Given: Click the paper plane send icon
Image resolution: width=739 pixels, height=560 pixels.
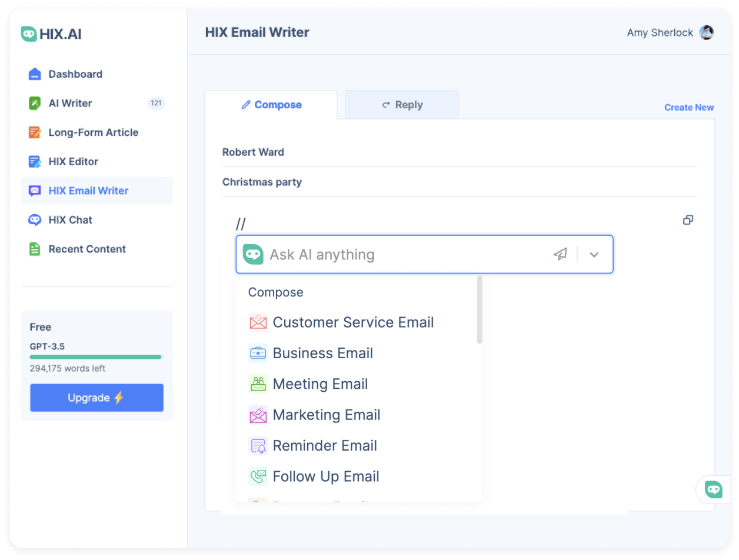Looking at the screenshot, I should [x=560, y=254].
